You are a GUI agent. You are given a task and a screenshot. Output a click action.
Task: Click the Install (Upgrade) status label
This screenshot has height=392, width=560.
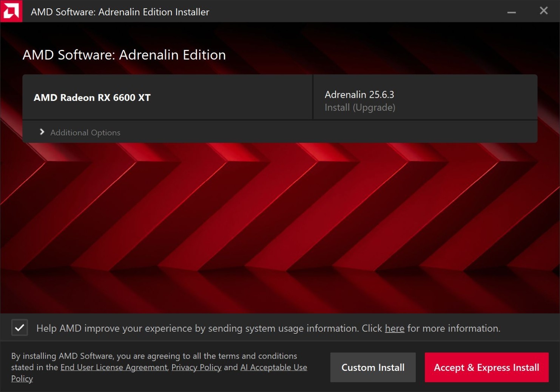coord(360,108)
